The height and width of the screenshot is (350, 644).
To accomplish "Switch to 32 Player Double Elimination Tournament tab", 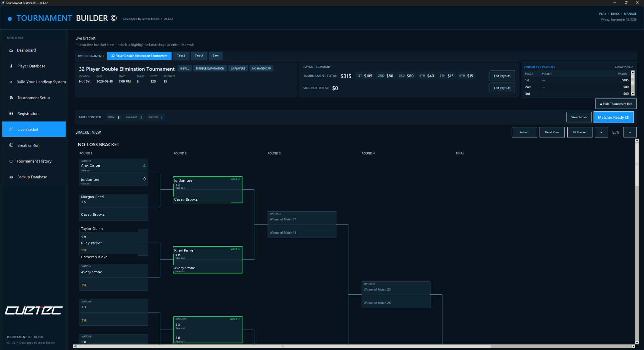I will click(139, 56).
